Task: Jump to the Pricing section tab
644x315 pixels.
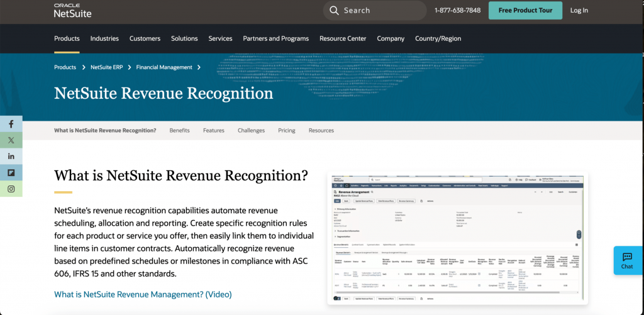Action: (287, 130)
